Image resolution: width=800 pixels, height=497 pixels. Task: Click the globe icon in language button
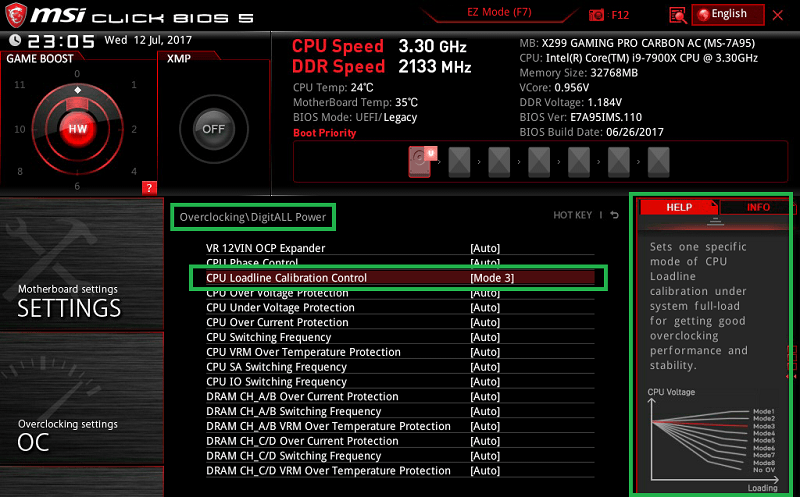pyautogui.click(x=704, y=14)
